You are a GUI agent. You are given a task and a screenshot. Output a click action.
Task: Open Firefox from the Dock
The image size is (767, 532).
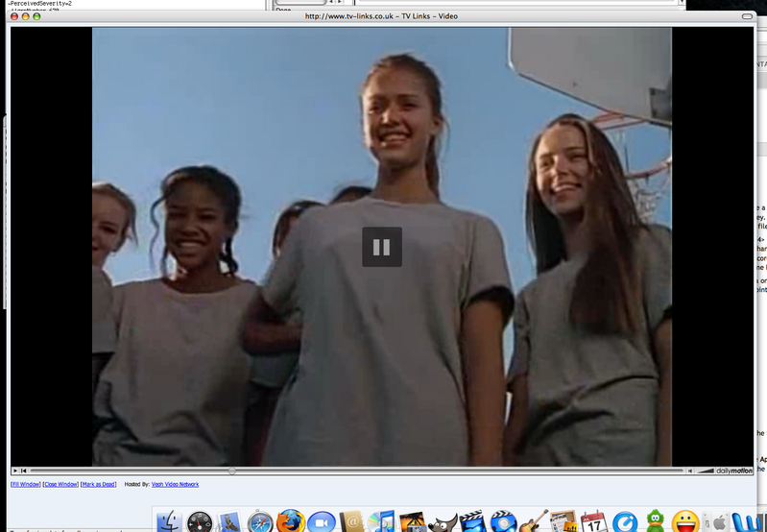tap(290, 521)
